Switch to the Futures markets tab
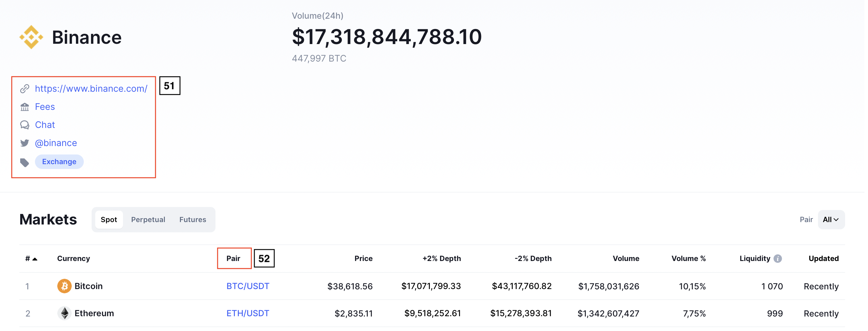This screenshot has height=331, width=868. click(193, 220)
